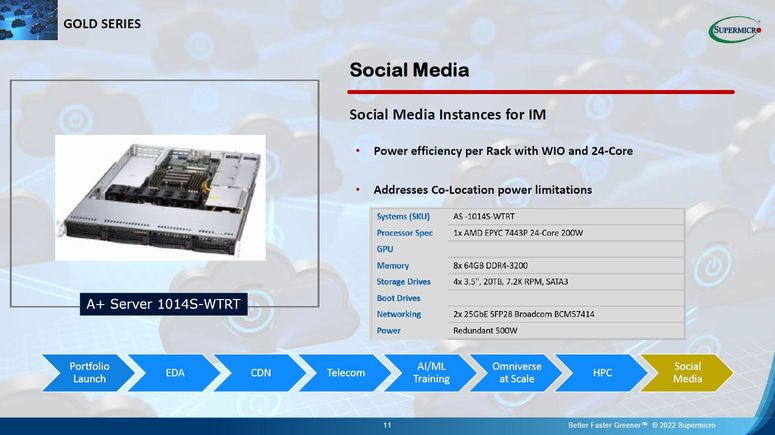This screenshot has width=775, height=435.
Task: Click the Boot Drives row label
Action: 398,298
